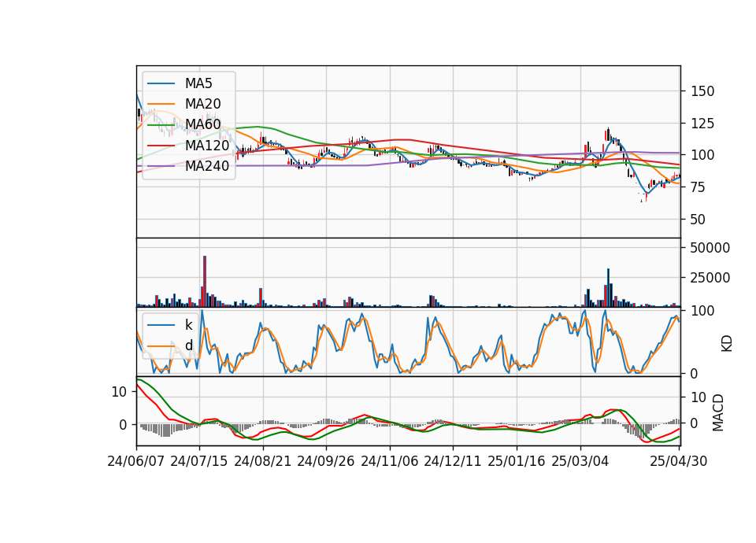Click the 24/08/21 date label
This screenshot has height=543, width=756.
[x=263, y=461]
